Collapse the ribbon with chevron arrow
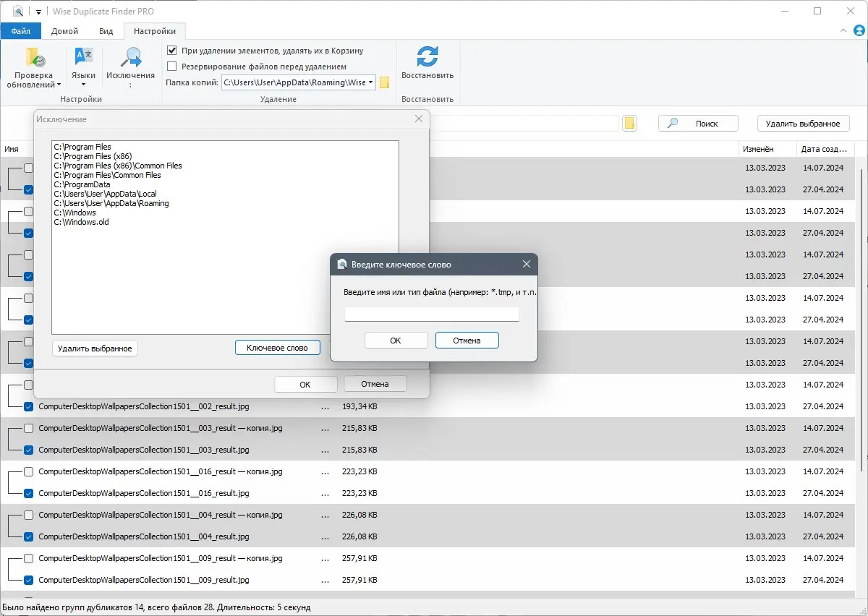 (843, 31)
